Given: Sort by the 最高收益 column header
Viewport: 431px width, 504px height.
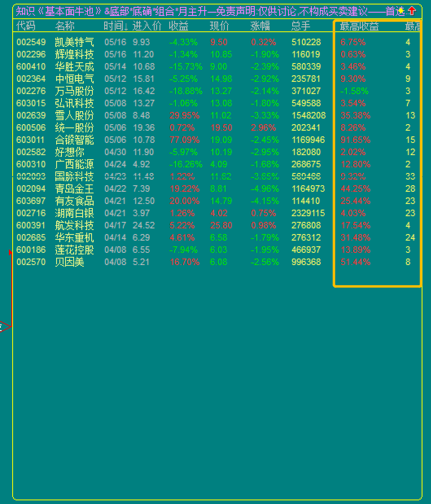Looking at the screenshot, I should coord(359,26).
